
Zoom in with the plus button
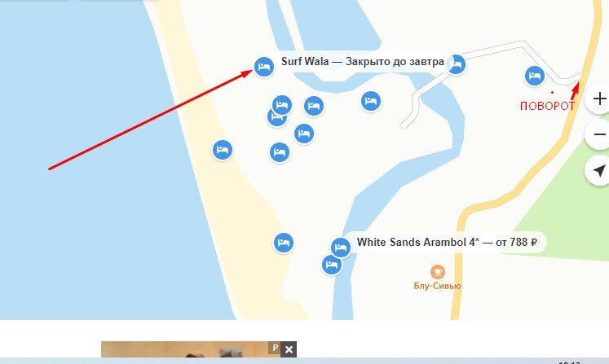click(599, 99)
